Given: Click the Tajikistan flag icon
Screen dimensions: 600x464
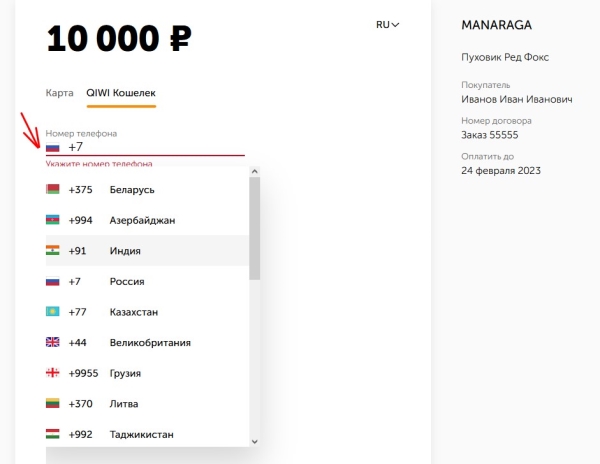Looking at the screenshot, I should click(53, 435).
